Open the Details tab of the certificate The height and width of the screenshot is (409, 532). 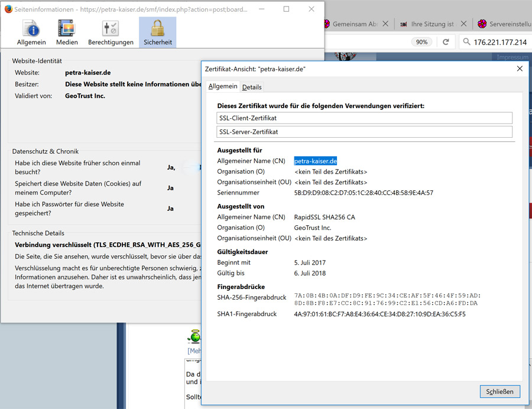coord(252,87)
